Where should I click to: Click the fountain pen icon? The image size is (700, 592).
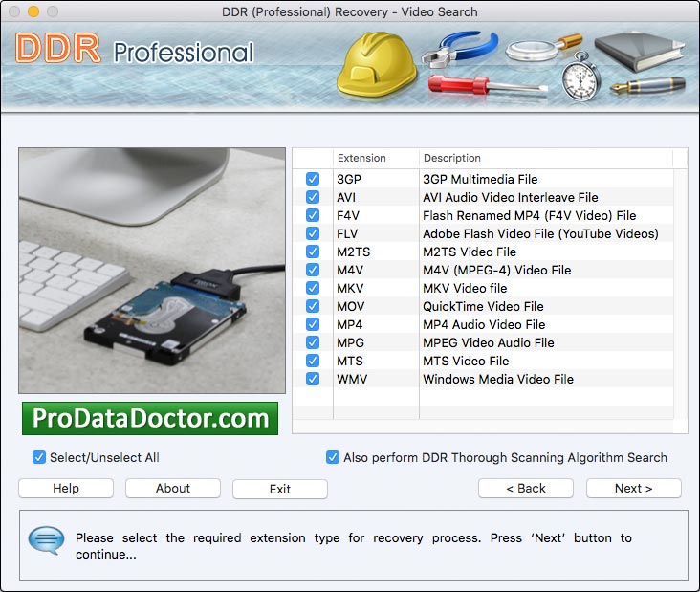[646, 85]
